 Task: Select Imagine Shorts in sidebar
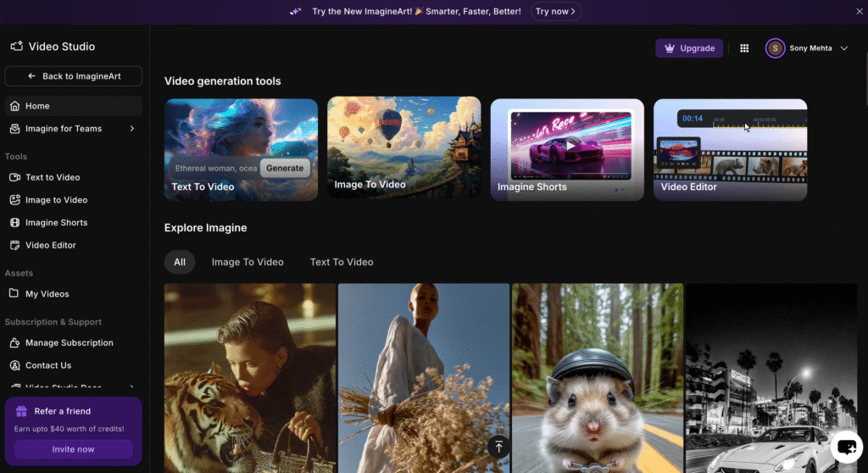coord(56,223)
